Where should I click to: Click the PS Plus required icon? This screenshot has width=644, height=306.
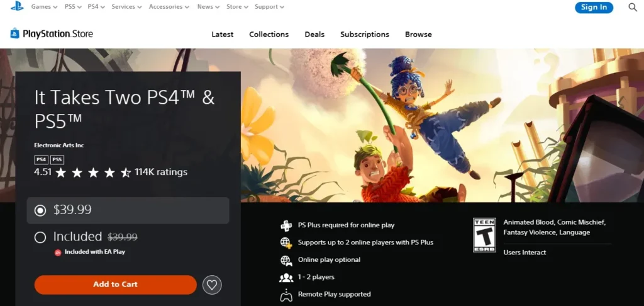tap(286, 225)
